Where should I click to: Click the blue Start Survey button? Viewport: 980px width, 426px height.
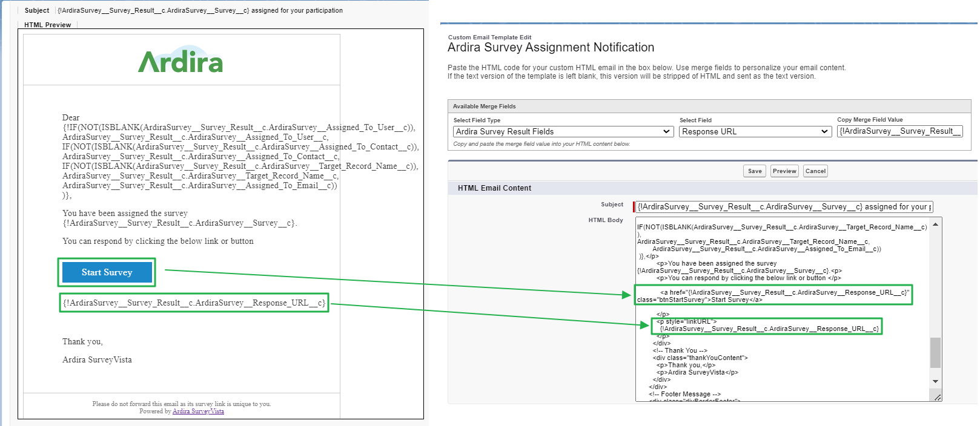tap(107, 272)
